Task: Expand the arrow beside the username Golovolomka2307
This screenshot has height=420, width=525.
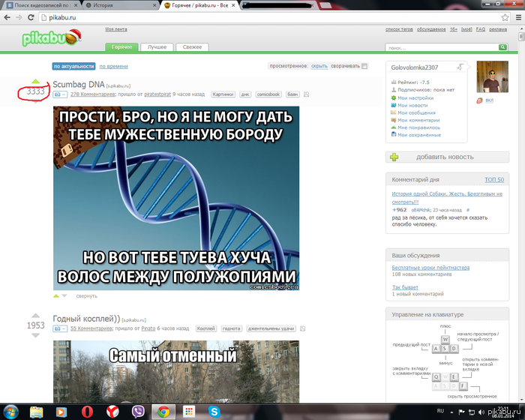Action: click(460, 67)
